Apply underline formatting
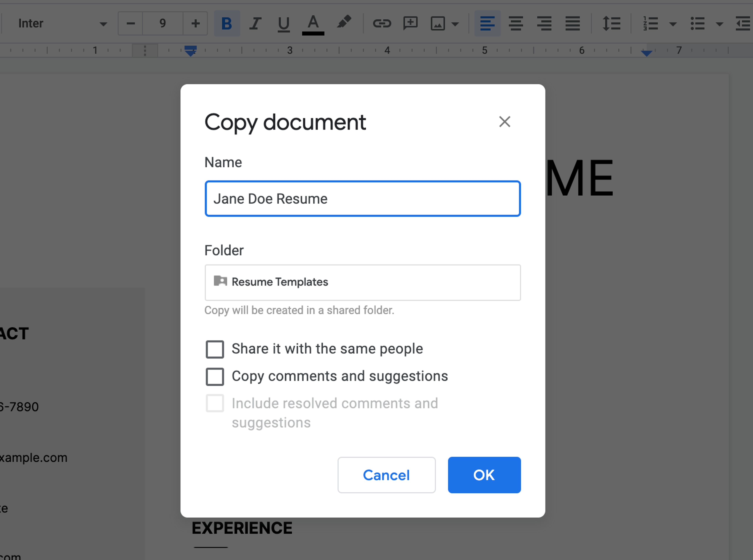 click(283, 23)
